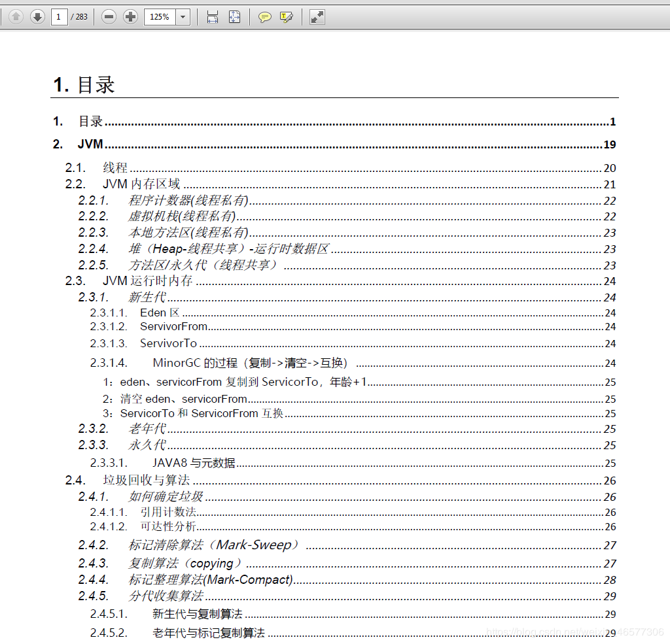The image size is (670, 644).
Task: Add a sticky note comment
Action: [264, 17]
